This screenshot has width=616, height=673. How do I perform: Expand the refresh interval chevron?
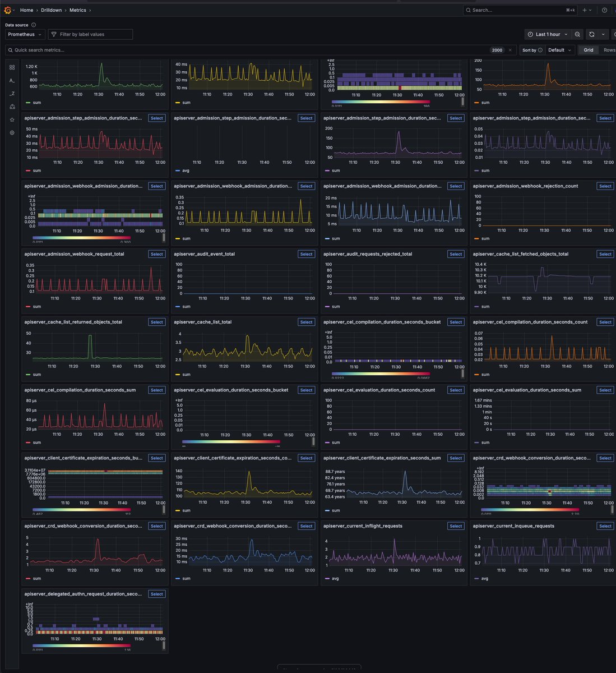(x=603, y=34)
